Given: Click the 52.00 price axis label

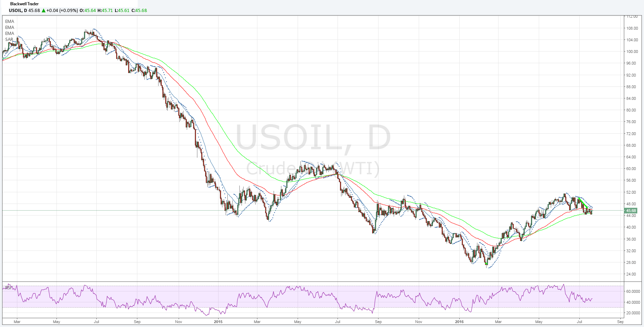Looking at the screenshot, I should (x=631, y=192).
